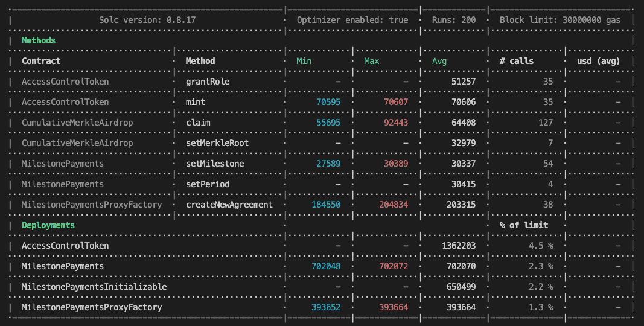The width and height of the screenshot is (644, 326).
Task: Click the Min column header
Action: click(304, 61)
